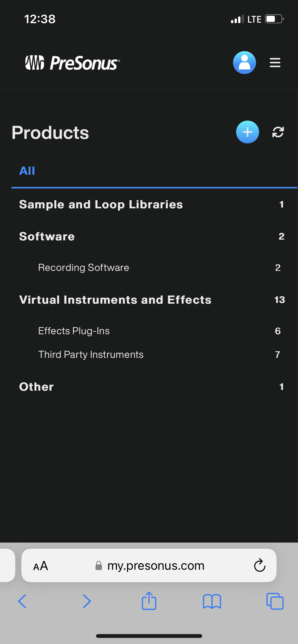Image resolution: width=298 pixels, height=644 pixels.
Task: Tap the my.presonus.com address field
Action: click(149, 565)
